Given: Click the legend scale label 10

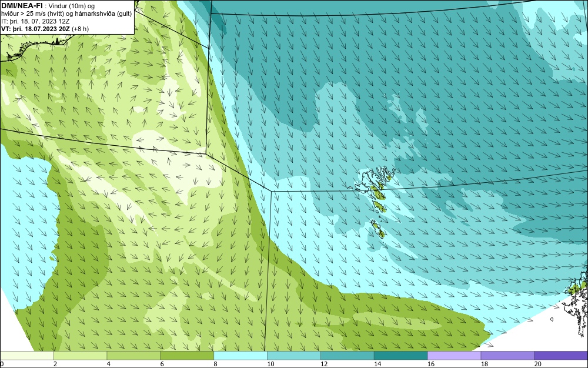Looking at the screenshot, I should coord(270,364).
